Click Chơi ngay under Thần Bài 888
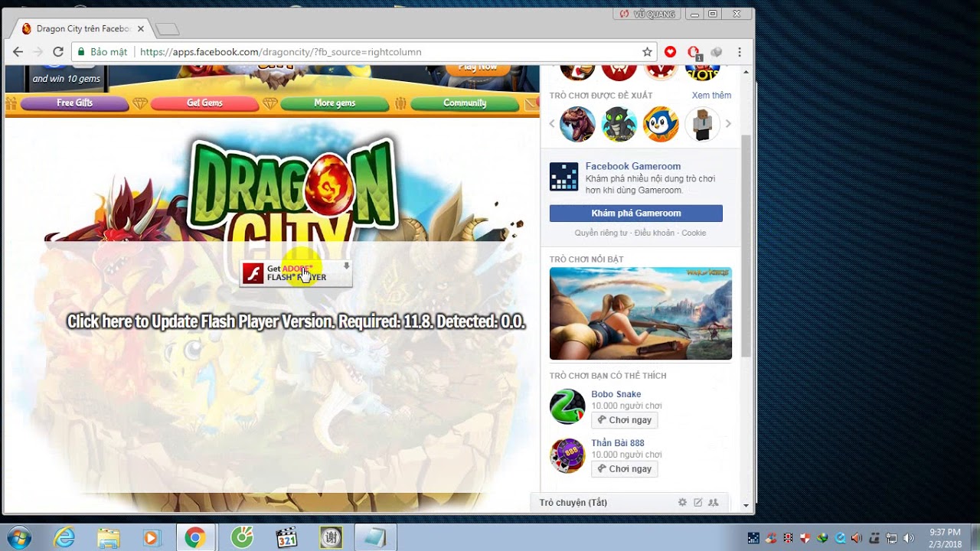Viewport: 980px width, 551px height. click(x=625, y=469)
